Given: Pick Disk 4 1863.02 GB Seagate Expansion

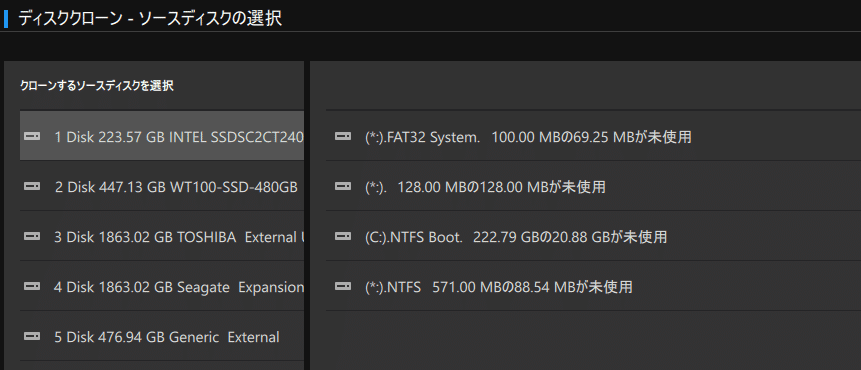Looking at the screenshot, I should tap(162, 286).
